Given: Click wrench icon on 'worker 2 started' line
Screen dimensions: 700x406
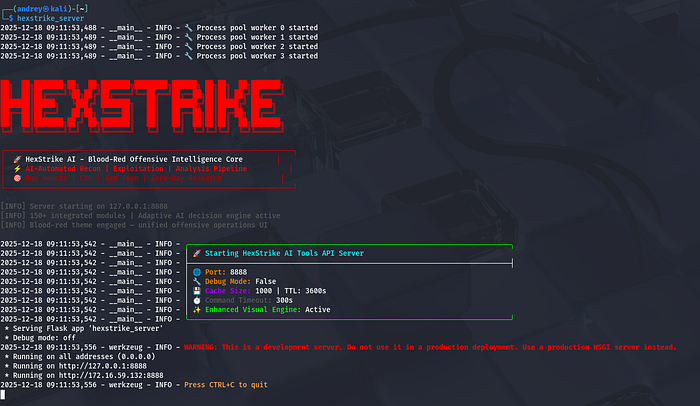Looking at the screenshot, I should (188, 46).
